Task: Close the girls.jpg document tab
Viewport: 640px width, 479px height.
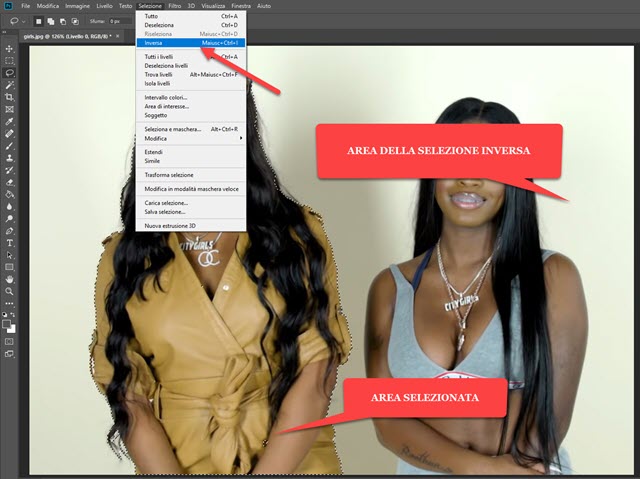Action: (118, 36)
